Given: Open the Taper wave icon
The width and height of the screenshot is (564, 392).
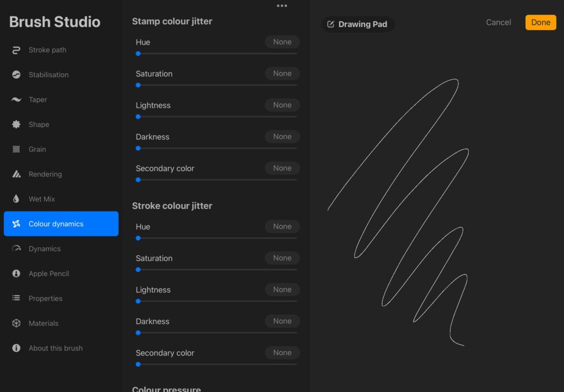Looking at the screenshot, I should [16, 100].
